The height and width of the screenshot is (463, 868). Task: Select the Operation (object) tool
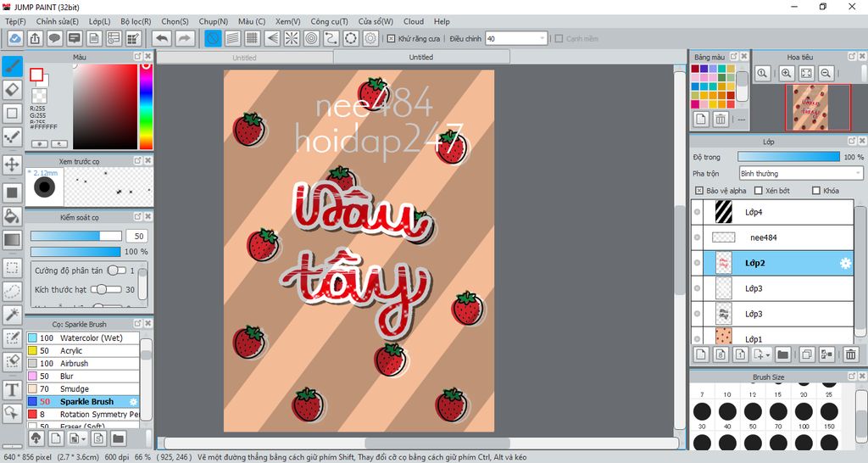[x=12, y=413]
